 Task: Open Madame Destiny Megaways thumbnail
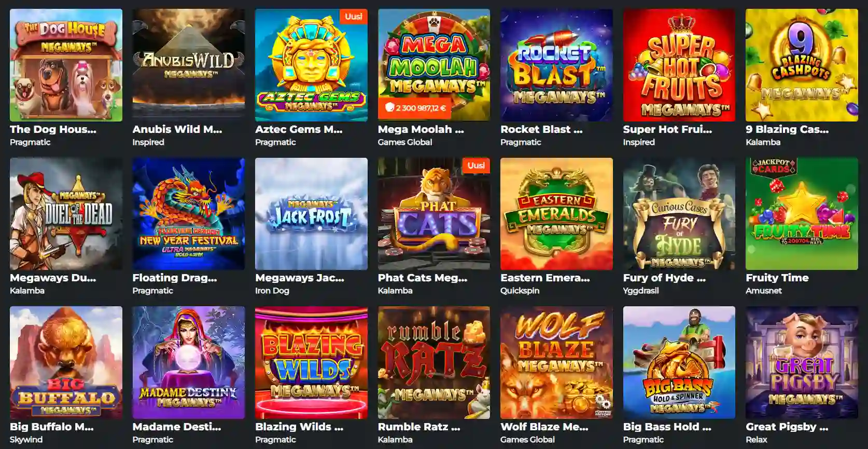[x=189, y=362]
